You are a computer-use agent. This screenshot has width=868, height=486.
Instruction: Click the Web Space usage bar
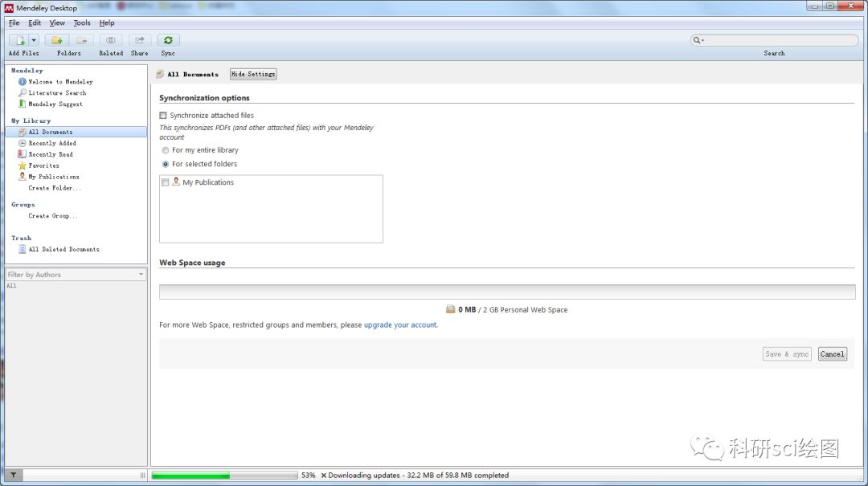pyautogui.click(x=506, y=292)
